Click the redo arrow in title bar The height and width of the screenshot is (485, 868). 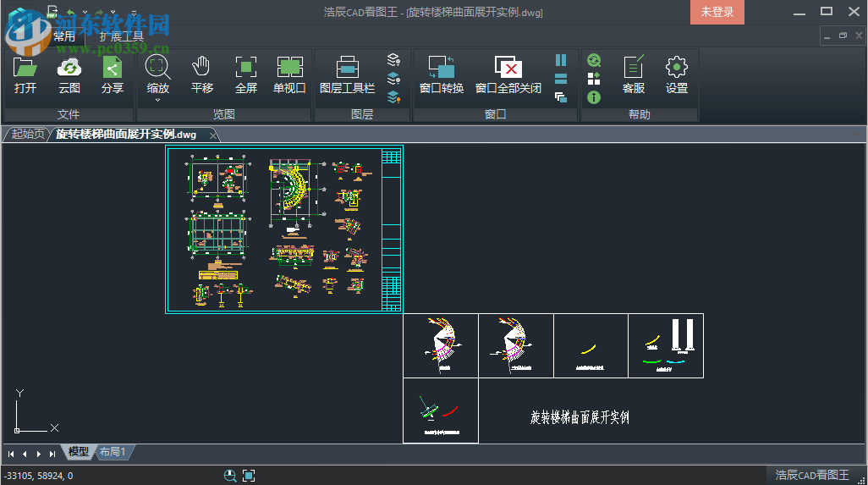98,12
